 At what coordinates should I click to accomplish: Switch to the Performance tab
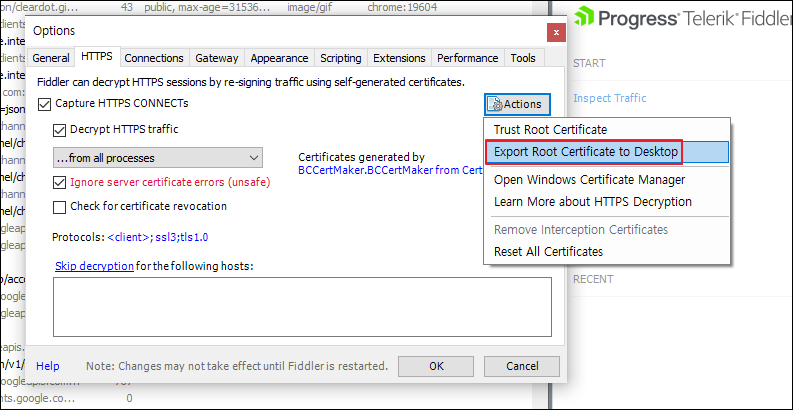468,58
